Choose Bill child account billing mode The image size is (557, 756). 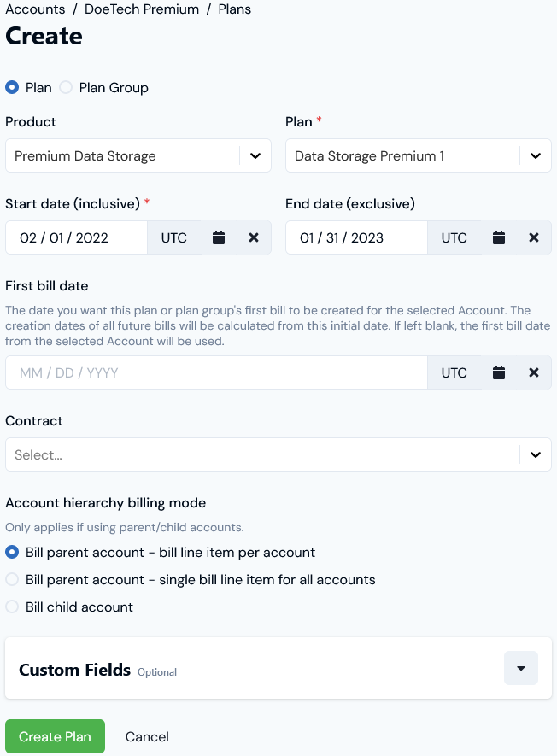point(11,607)
